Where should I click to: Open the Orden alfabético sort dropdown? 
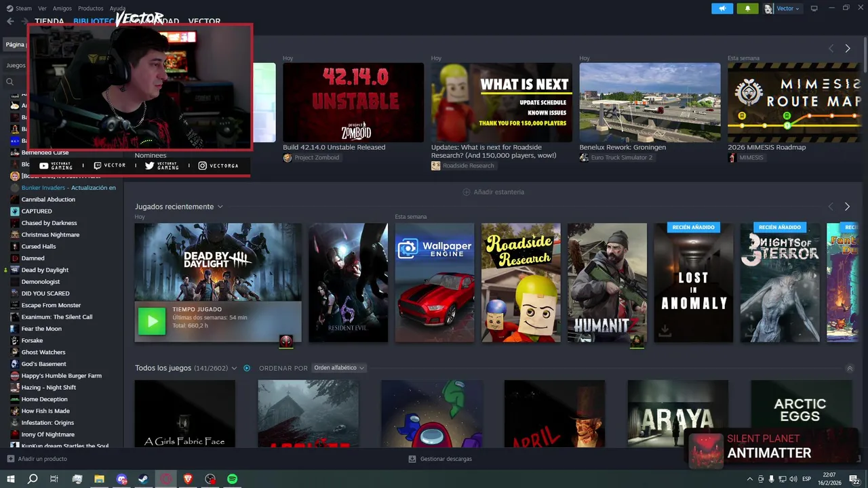[x=339, y=368]
